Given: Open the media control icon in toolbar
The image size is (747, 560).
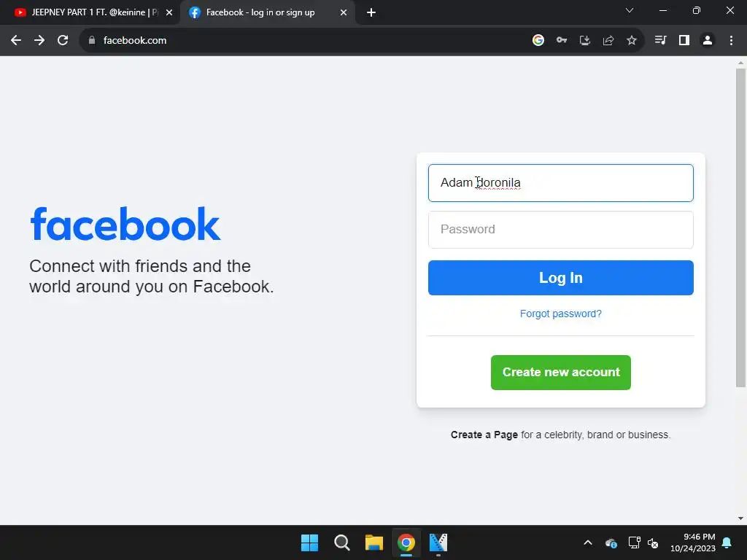Looking at the screenshot, I should [x=660, y=41].
